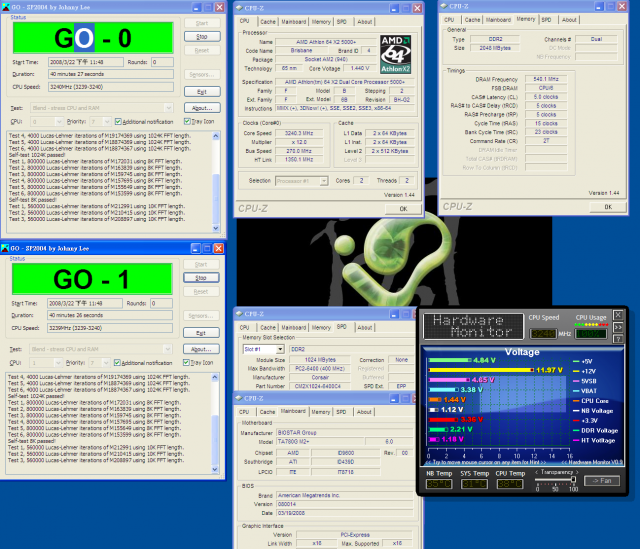Image resolution: width=640 pixels, height=549 pixels.
Task: Click the SP2004 app icon in GO-1 title bar
Action: (5, 248)
